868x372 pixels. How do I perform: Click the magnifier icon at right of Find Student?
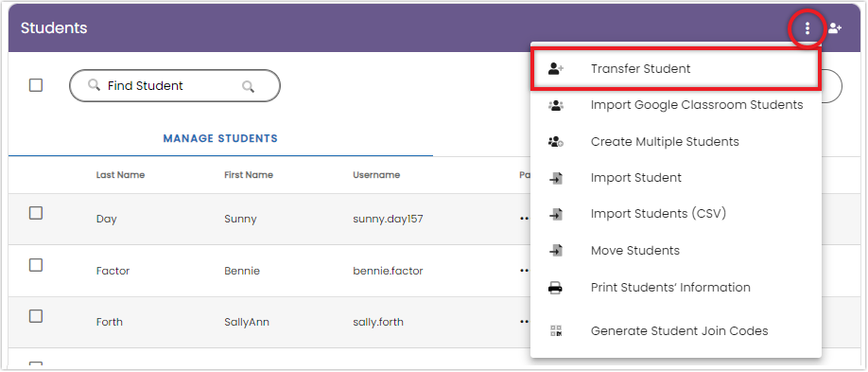[248, 86]
